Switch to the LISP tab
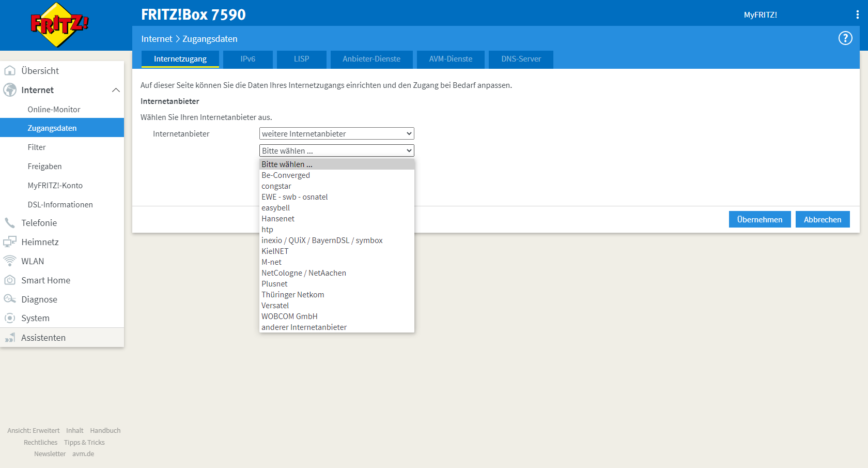The width and height of the screenshot is (868, 468). [x=302, y=59]
